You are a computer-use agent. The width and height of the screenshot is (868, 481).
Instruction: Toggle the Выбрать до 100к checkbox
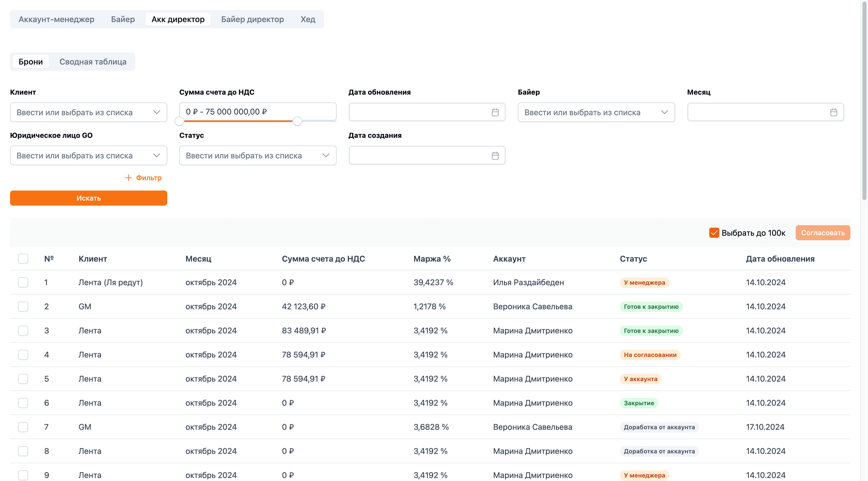(714, 233)
